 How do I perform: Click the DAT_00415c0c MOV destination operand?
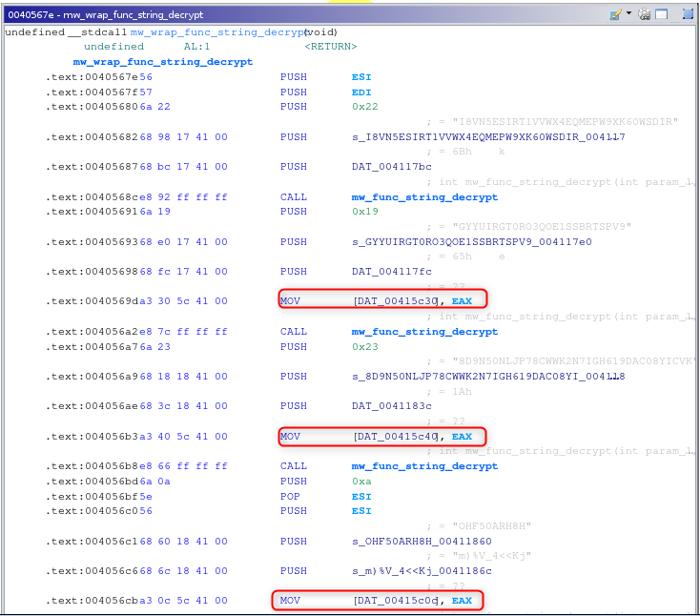point(396,601)
